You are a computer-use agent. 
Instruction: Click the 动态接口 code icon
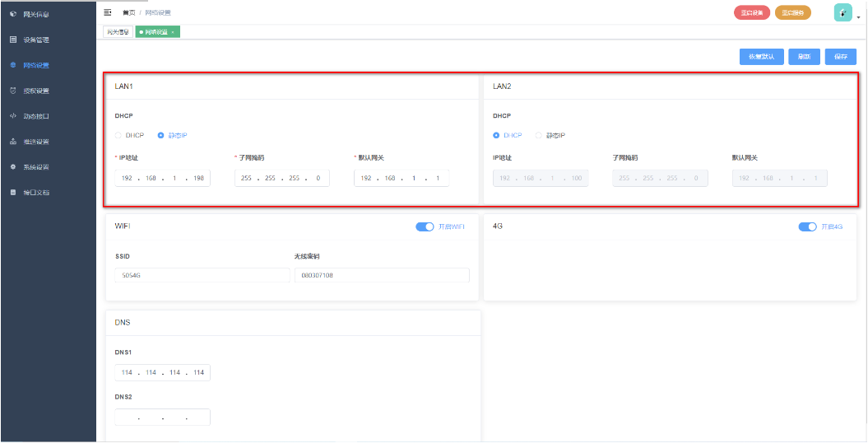12,116
